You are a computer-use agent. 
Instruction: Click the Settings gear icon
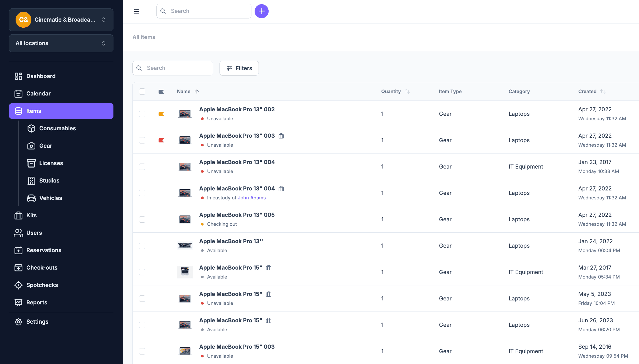pyautogui.click(x=18, y=322)
